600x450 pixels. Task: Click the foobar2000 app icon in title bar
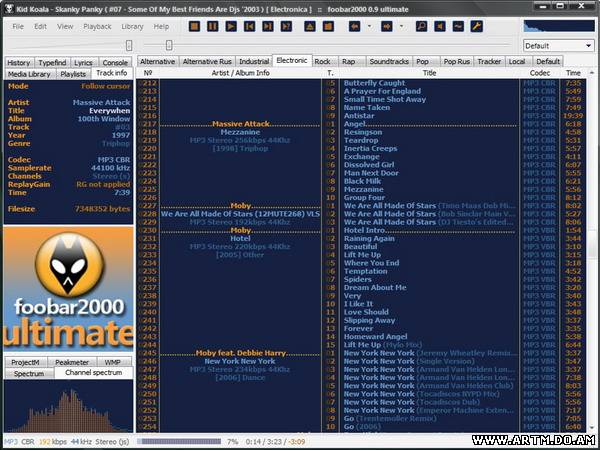(8, 9)
